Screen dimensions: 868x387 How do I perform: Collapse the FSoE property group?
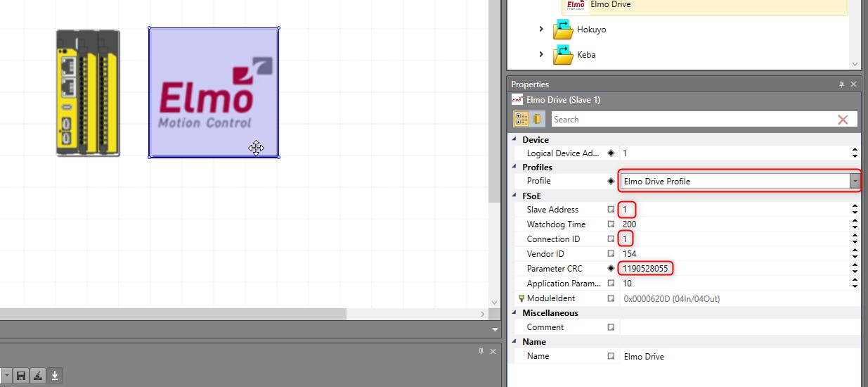tap(514, 196)
